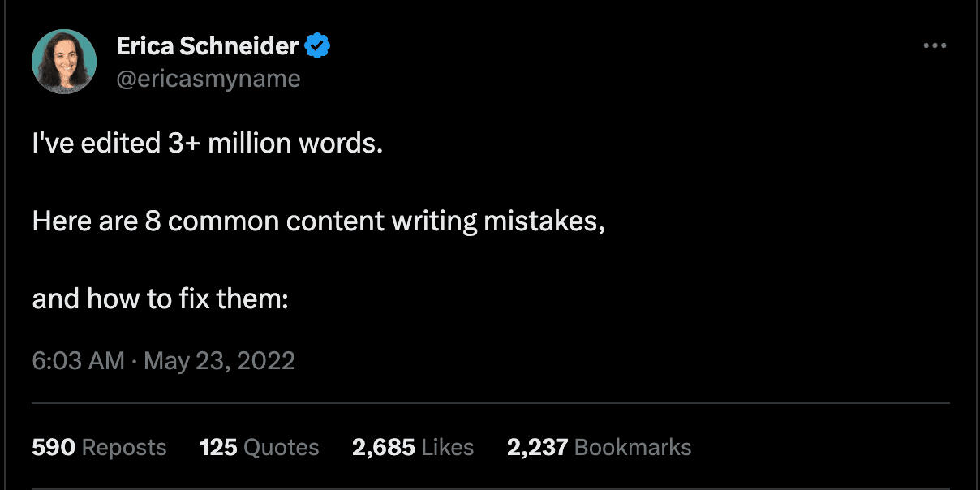Click the 6:03 AM timestamp
The height and width of the screenshot is (490, 980).
pos(78,360)
